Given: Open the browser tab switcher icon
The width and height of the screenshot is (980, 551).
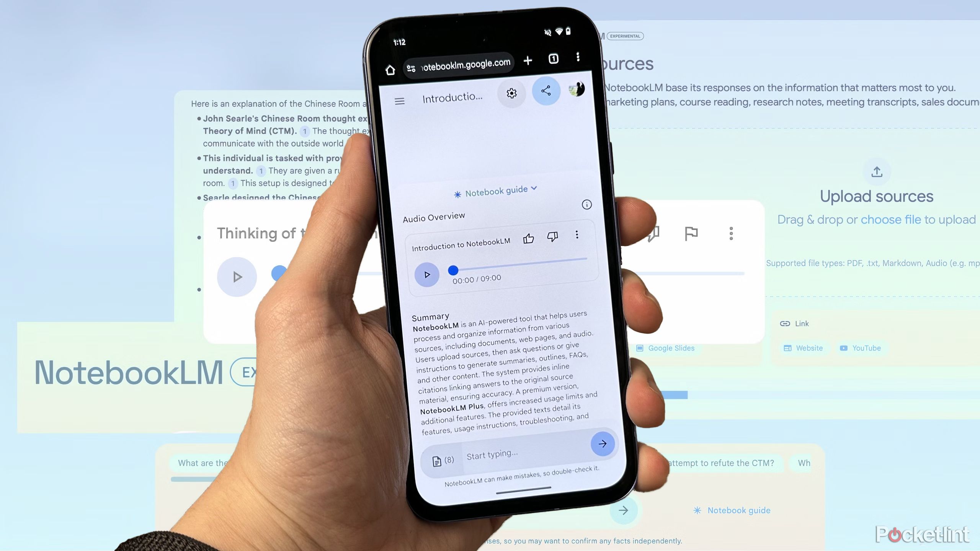Looking at the screenshot, I should (x=553, y=59).
